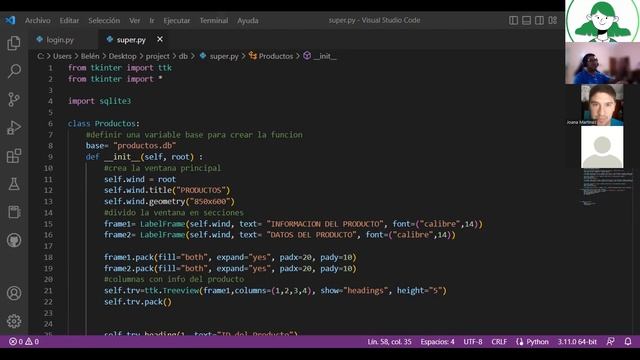Click the 'import sqlite3' code line
The image size is (640, 360).
click(99, 101)
